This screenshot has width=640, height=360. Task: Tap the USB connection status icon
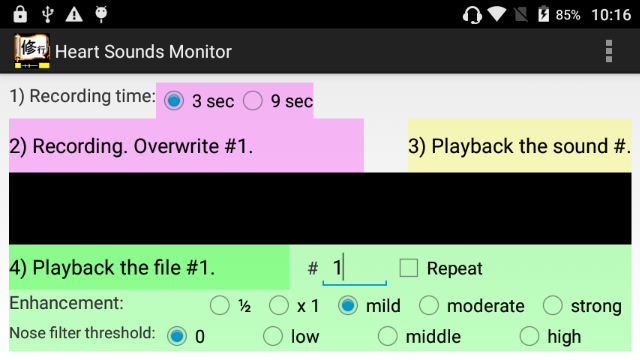(48, 14)
